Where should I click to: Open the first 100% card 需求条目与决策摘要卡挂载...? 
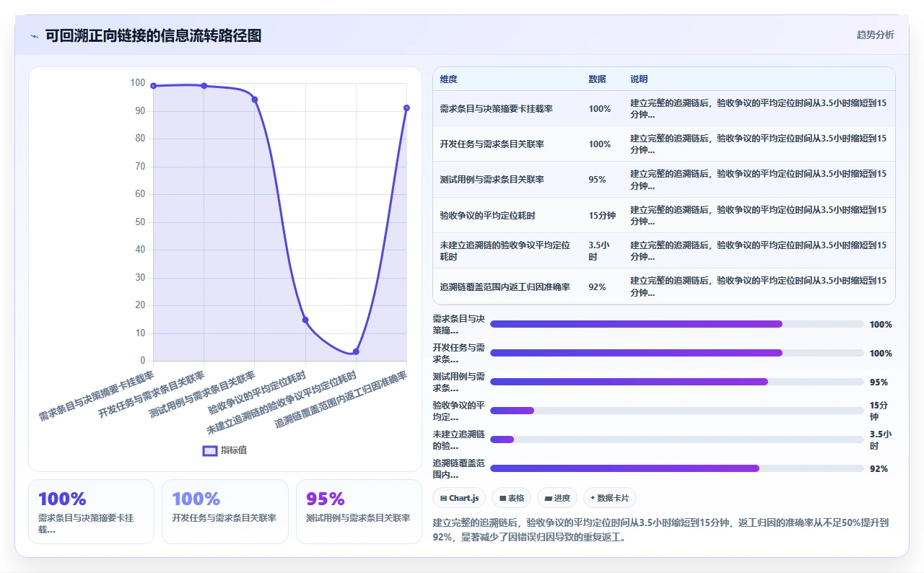pyautogui.click(x=91, y=512)
